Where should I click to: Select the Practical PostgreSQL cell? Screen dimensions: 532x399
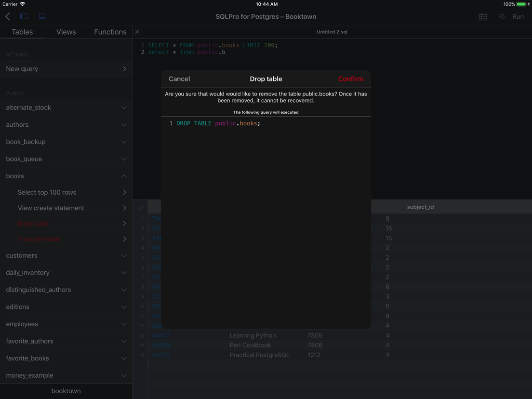pyautogui.click(x=259, y=355)
